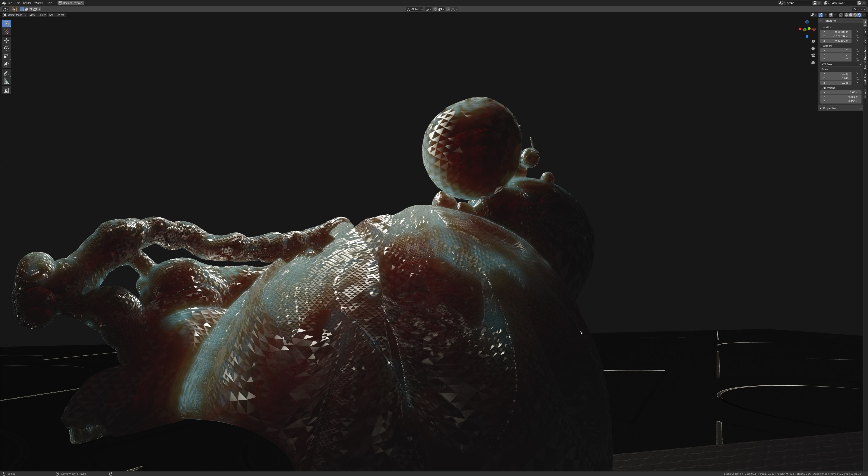Open the viewport Add menu button
The height and width of the screenshot is (476, 868).
[x=51, y=15]
